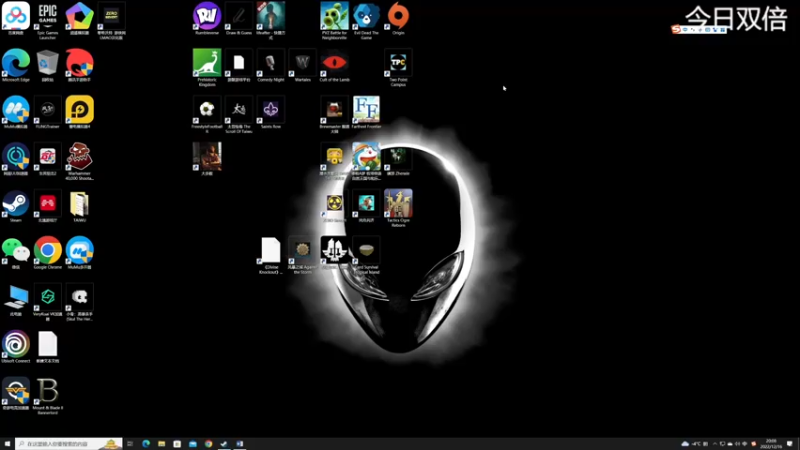Open the ZERO Sievert radiation-symbol shortcut
This screenshot has width=800, height=450.
[x=334, y=206]
